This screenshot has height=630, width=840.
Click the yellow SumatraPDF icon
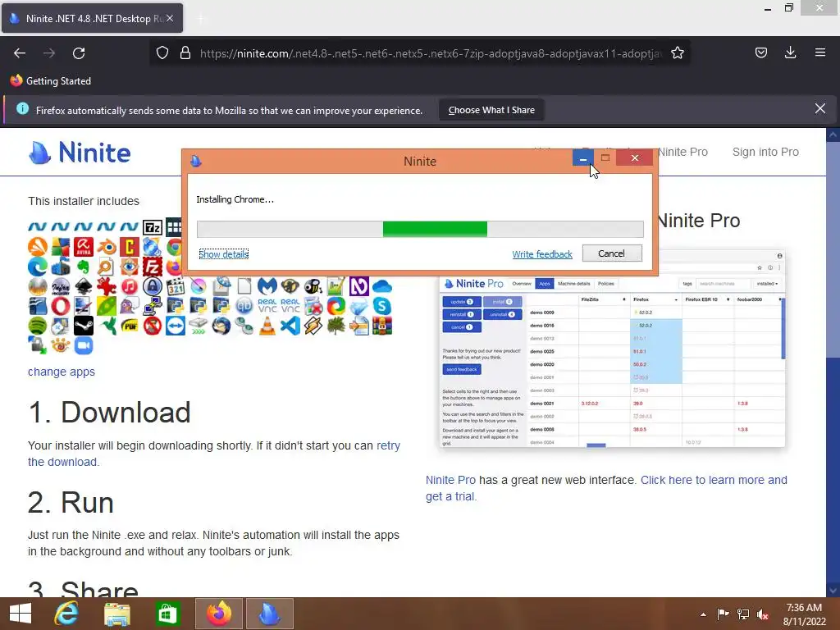click(x=129, y=326)
